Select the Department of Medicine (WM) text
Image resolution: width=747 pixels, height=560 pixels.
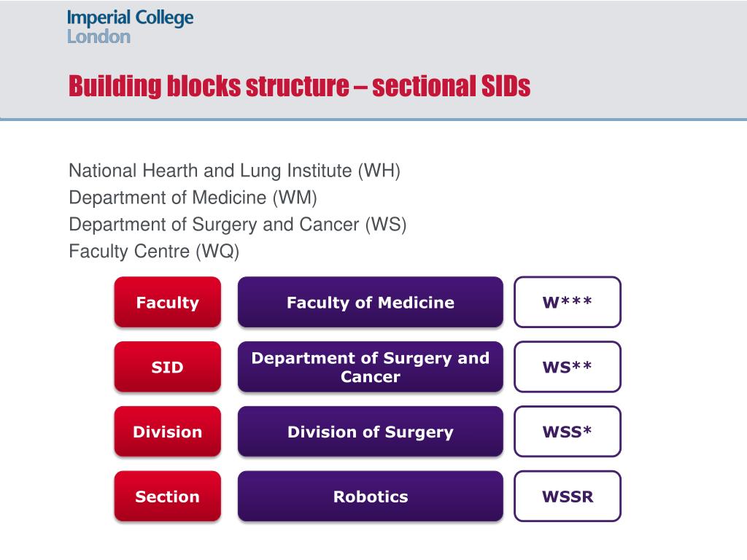(x=193, y=198)
